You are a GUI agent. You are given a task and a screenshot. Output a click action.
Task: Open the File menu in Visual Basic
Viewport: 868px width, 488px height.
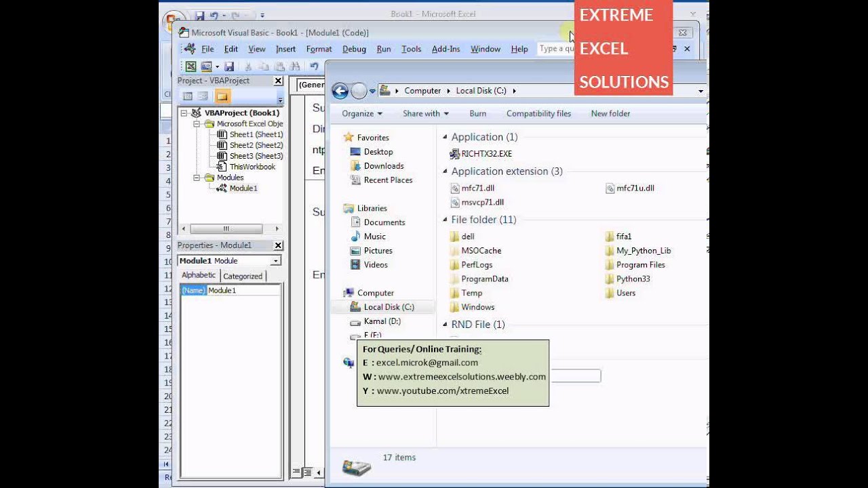coord(208,49)
